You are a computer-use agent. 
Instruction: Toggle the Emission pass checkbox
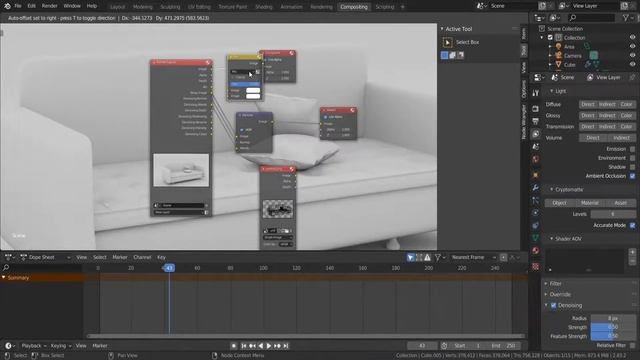(632, 149)
